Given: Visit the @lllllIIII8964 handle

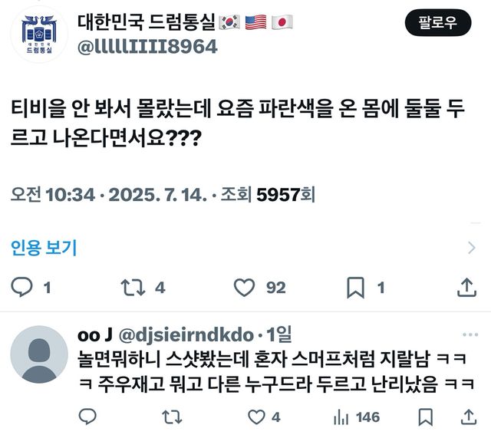Looking at the screenshot, I should [x=147, y=46].
